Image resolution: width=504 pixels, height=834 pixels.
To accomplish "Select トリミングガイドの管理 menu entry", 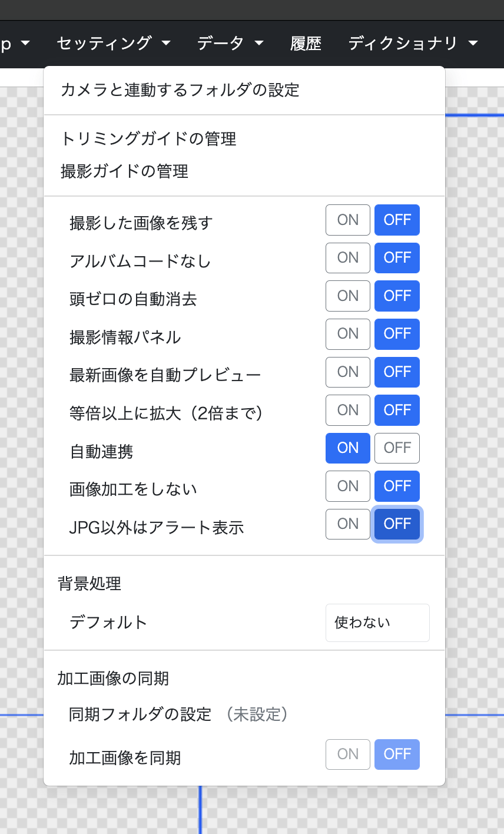I will [148, 139].
